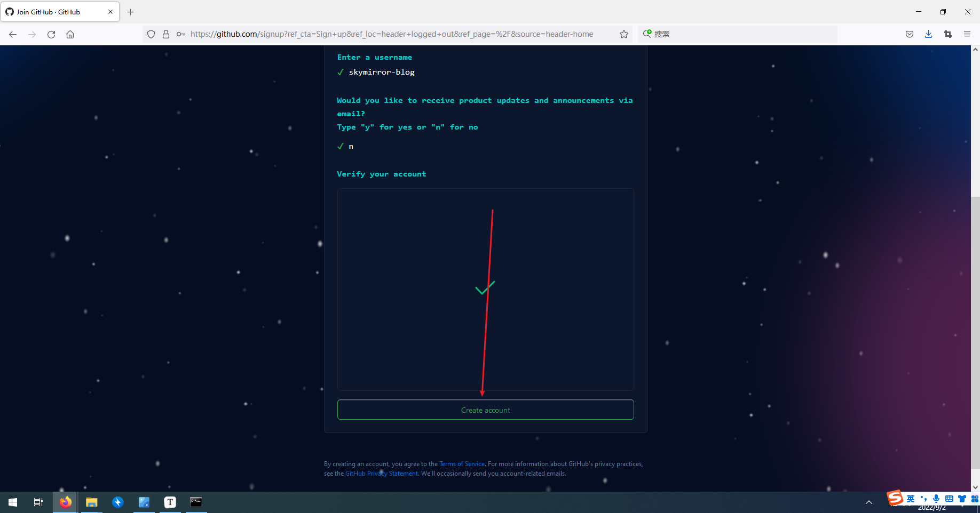This screenshot has height=513, width=980.
Task: Click the vertical scrollbar thumb
Action: [975, 333]
